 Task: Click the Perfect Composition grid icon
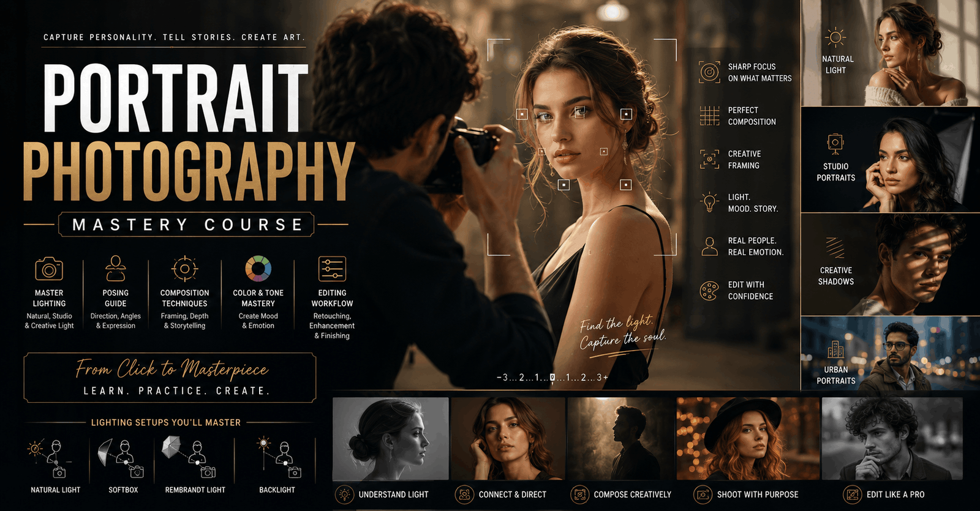709,115
